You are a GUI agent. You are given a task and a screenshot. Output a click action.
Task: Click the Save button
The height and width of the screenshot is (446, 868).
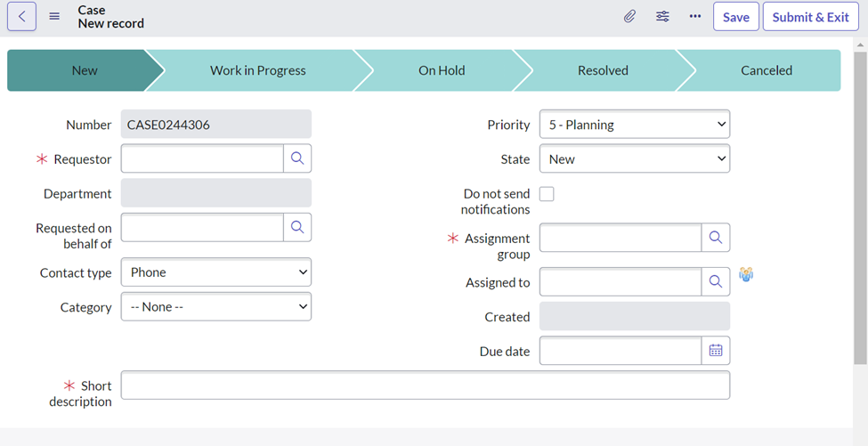tap(736, 17)
